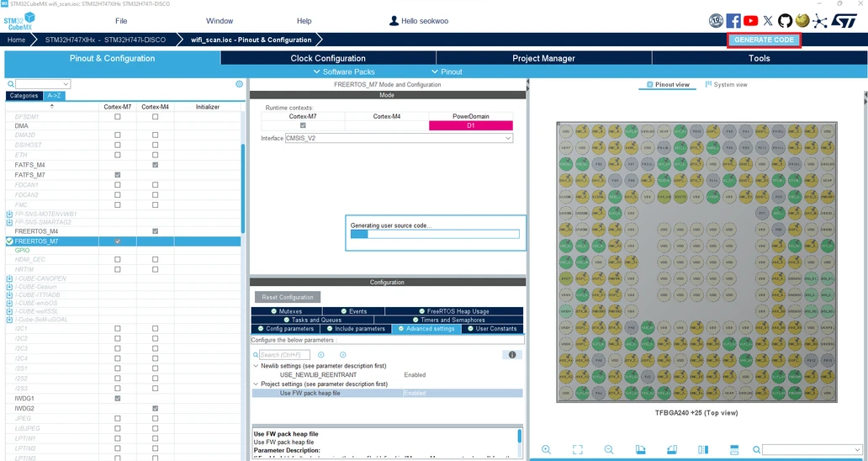
Task: Toggle the Cortex-M7 checkbox for FATFS_M7
Action: pyautogui.click(x=118, y=175)
